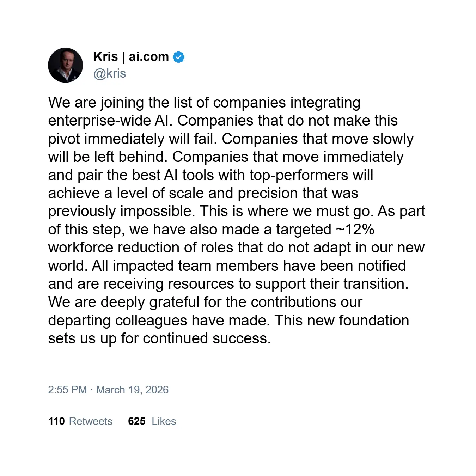Image resolution: width=476 pixels, height=476 pixels.
Task: Open the Retweets label
Action: coord(91,421)
